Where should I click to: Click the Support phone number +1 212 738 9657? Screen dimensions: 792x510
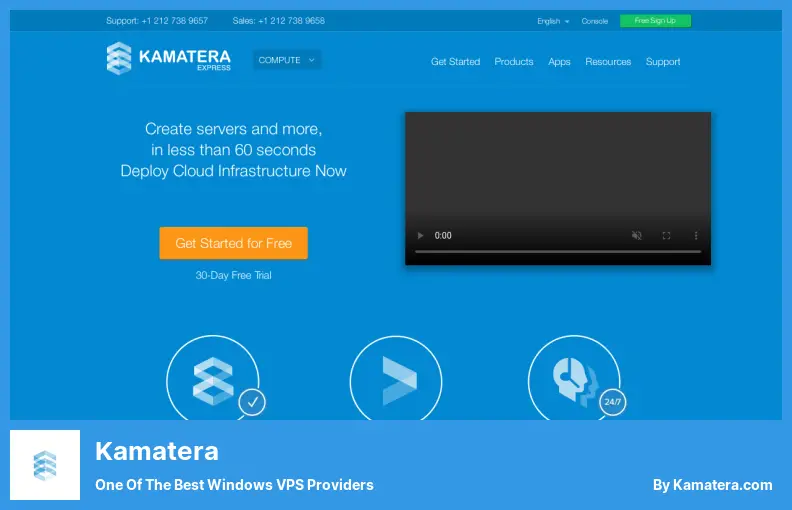(x=175, y=21)
